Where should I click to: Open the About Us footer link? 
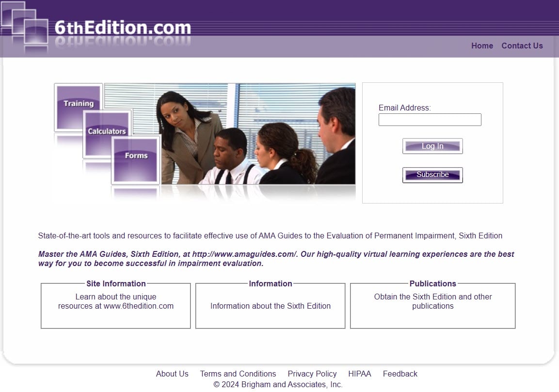pyautogui.click(x=172, y=374)
